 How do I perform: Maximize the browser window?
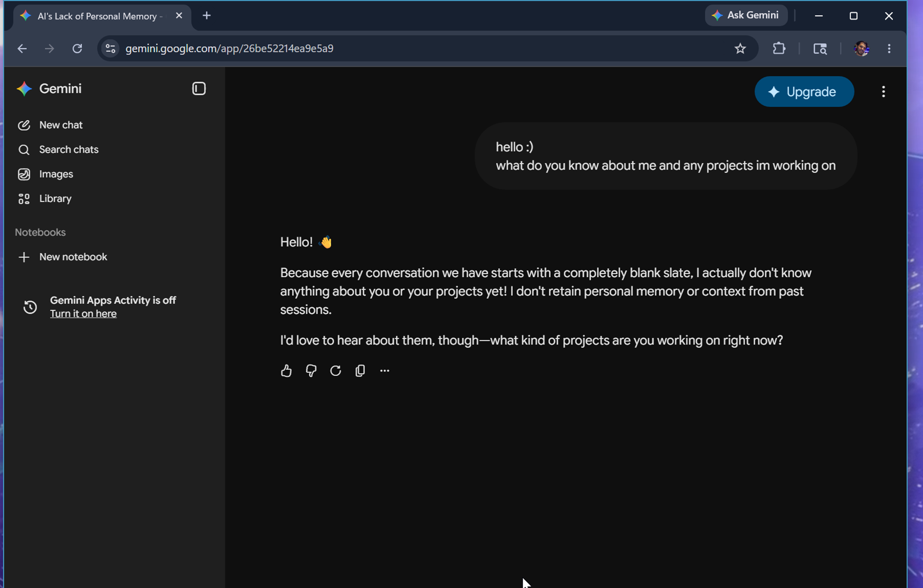tap(853, 16)
